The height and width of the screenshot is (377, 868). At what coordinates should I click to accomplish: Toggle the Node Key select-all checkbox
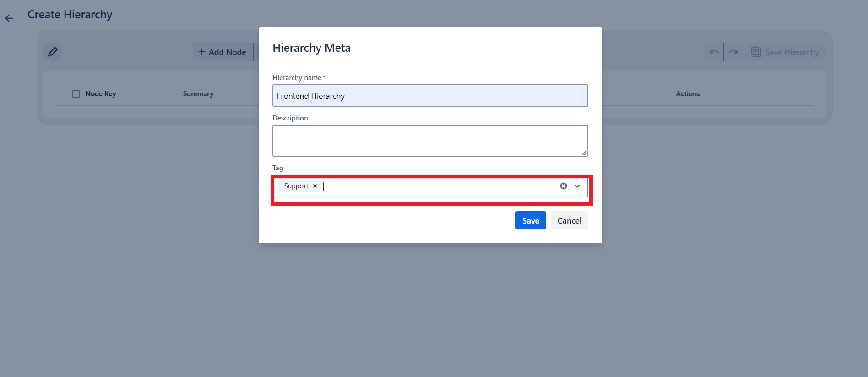(x=76, y=93)
